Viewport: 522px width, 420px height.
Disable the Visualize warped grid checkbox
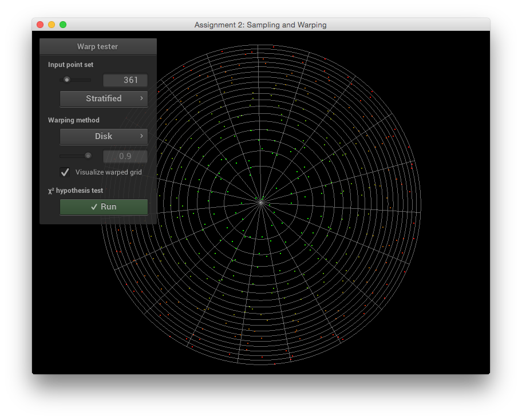click(65, 172)
